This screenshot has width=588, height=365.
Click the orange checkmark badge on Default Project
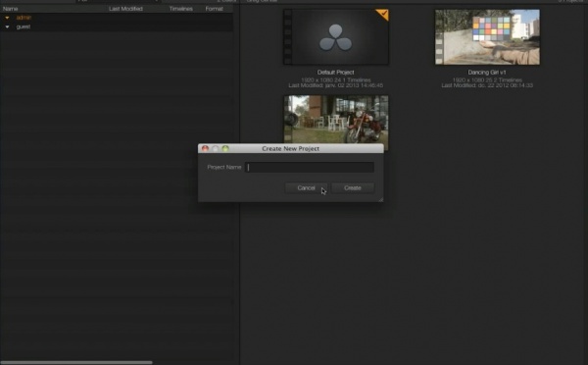pos(383,15)
